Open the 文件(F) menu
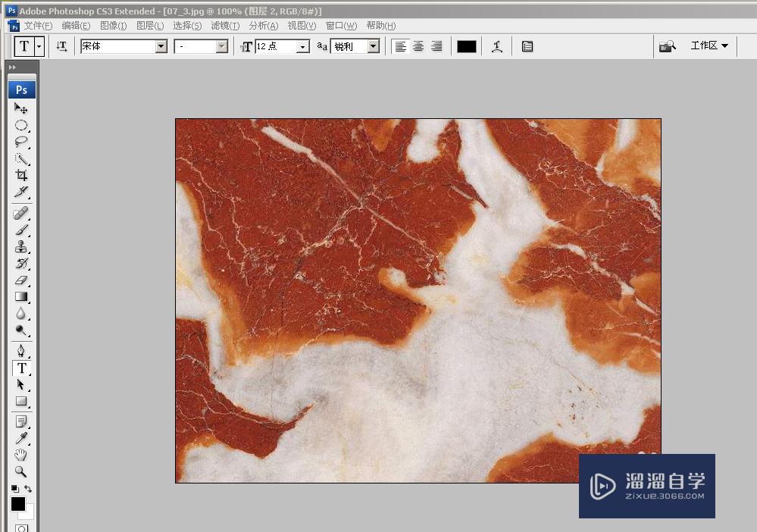Screen dimensions: 757x532 [x=38, y=26]
